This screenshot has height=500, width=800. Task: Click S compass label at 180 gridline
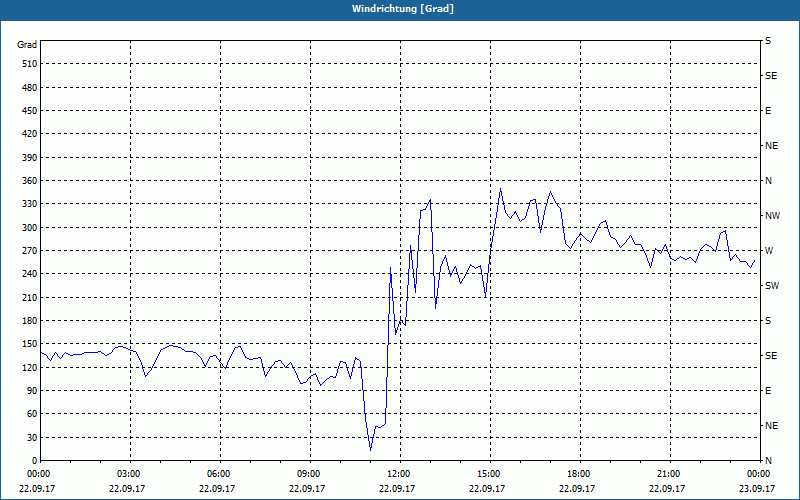768,320
